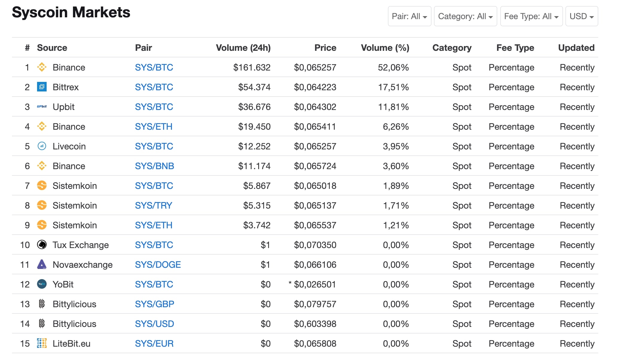
Task: Click the Livecoin logo icon
Action: tap(42, 146)
